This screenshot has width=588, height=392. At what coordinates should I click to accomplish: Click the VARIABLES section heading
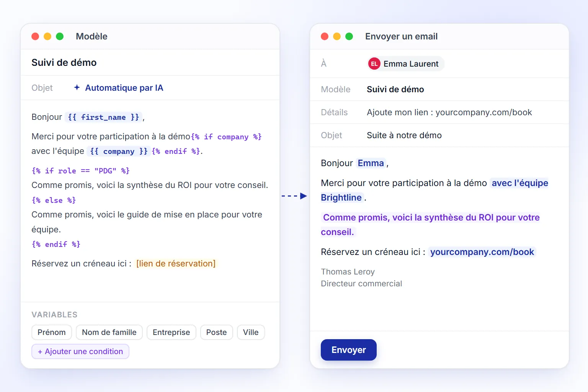[54, 315]
